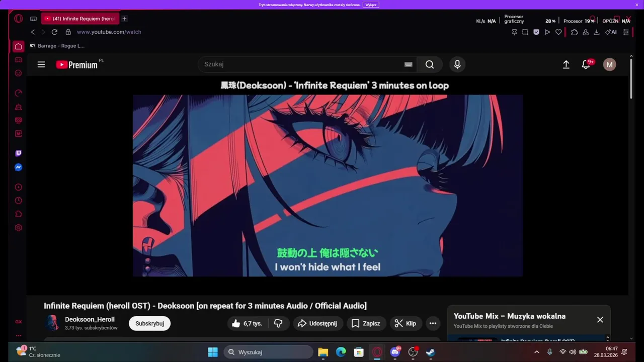Start voice search with microphone
This screenshot has height=362, width=644.
(x=457, y=64)
